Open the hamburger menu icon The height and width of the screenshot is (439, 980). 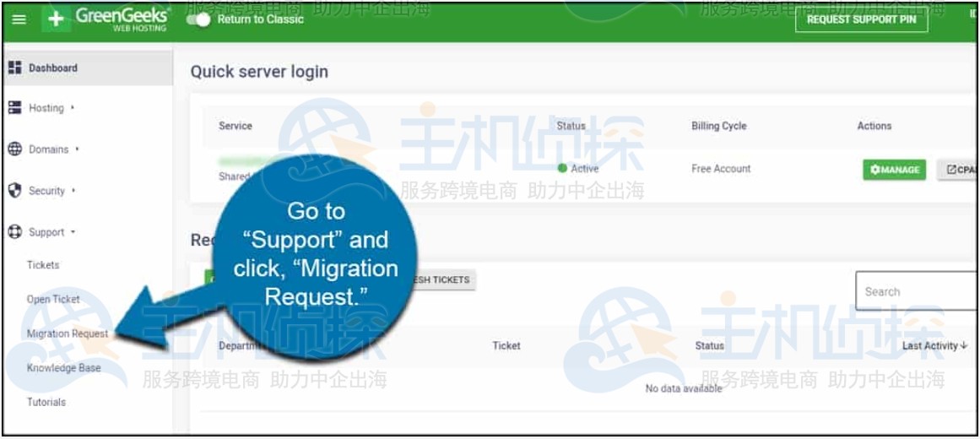tap(19, 19)
